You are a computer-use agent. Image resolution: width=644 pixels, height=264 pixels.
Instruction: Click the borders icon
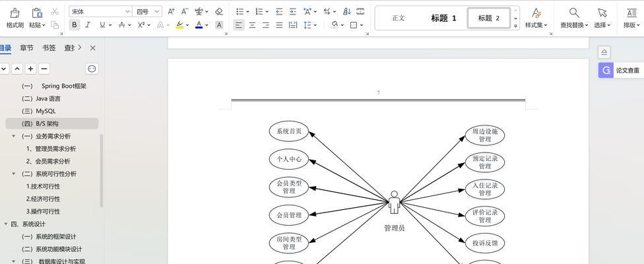[x=354, y=25]
